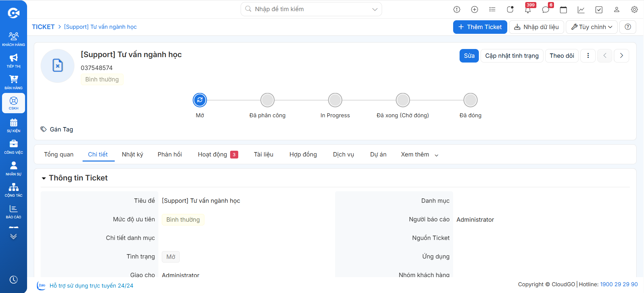
Task: Open the Báo cáo reports module
Action: pyautogui.click(x=14, y=212)
